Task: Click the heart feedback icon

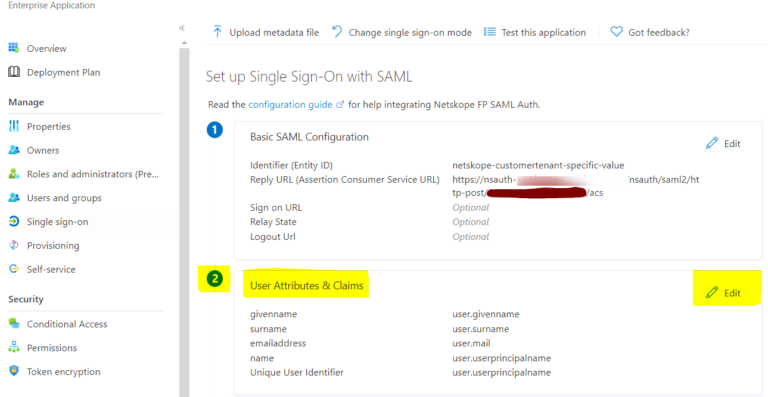Action: (616, 32)
